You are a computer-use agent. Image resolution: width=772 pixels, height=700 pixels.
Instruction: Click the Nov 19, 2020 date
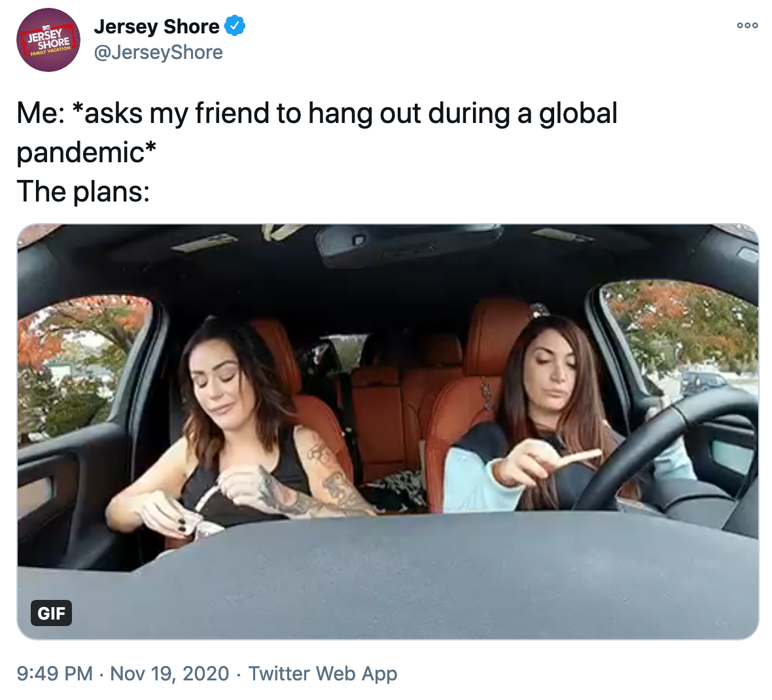(x=169, y=673)
